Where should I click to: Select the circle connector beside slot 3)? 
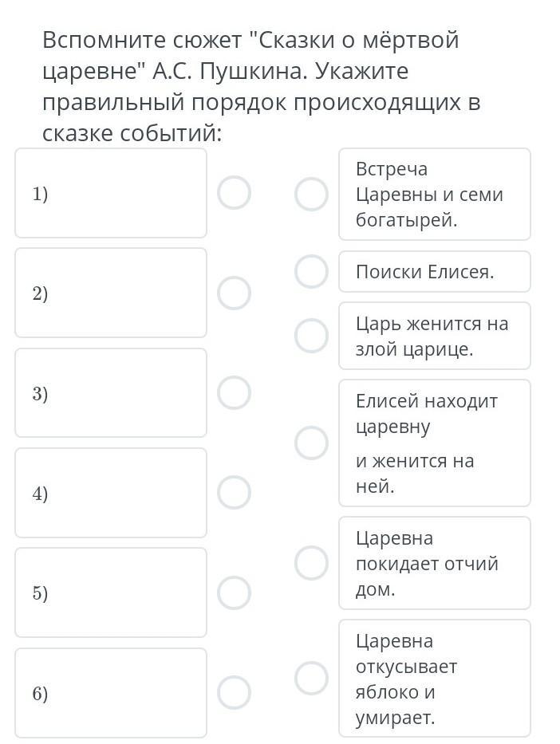234,393
